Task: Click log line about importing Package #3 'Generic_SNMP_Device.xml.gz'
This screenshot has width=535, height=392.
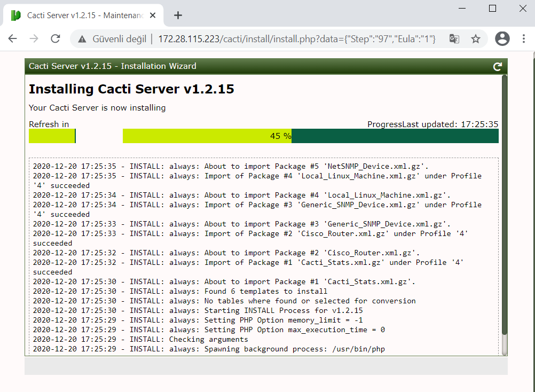Action: [x=242, y=224]
